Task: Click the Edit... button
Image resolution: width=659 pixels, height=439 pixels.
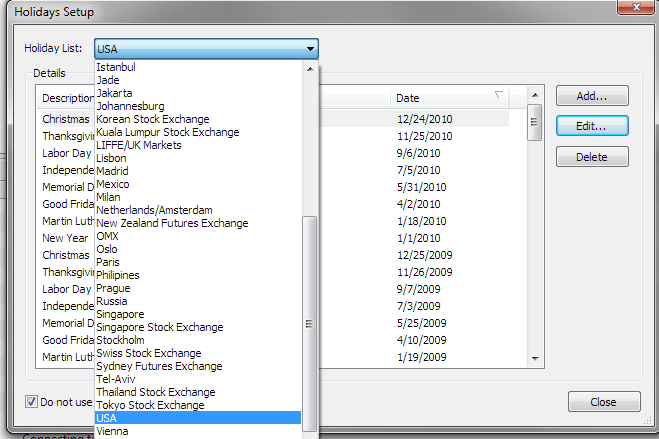Action: pyautogui.click(x=592, y=126)
